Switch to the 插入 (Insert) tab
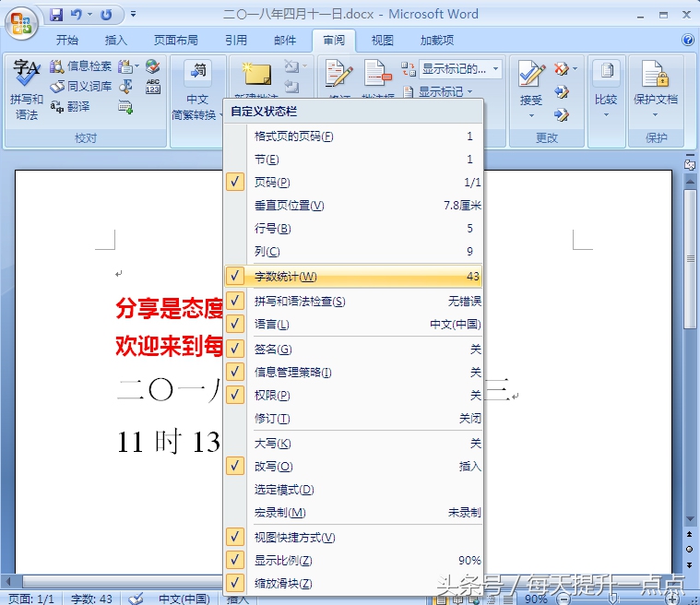 [115, 41]
